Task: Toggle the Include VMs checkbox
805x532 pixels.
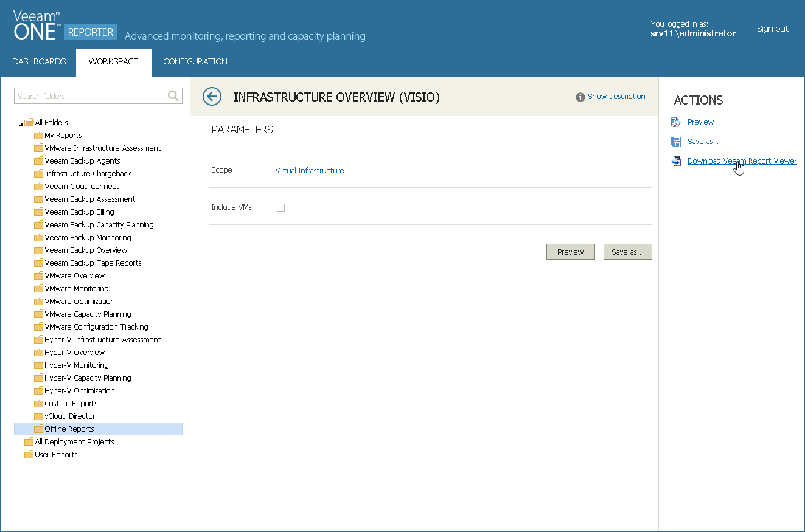Action: click(281, 207)
